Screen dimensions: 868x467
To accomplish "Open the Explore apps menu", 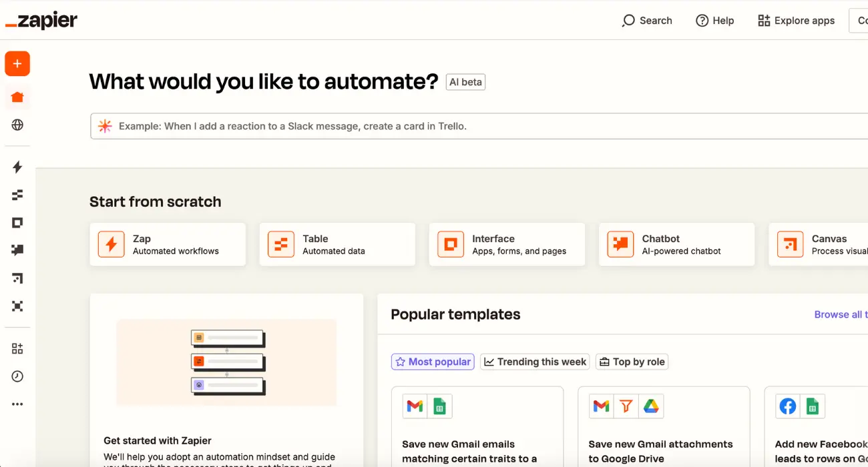I will click(796, 21).
